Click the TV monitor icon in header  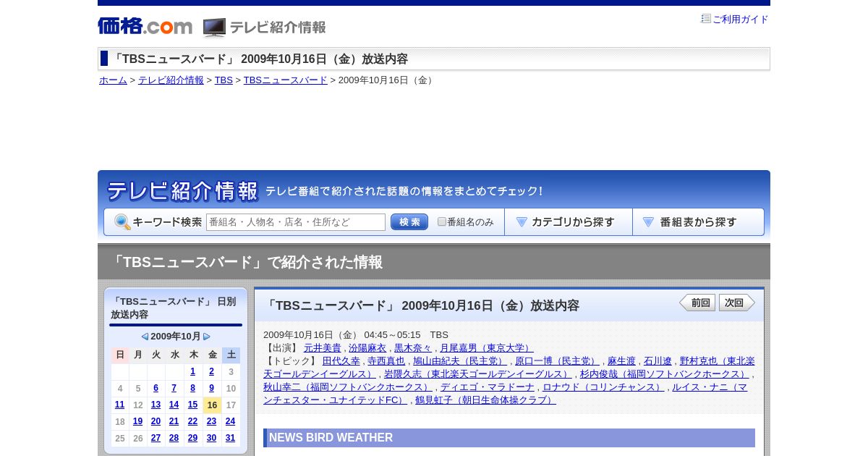pyautogui.click(x=214, y=28)
